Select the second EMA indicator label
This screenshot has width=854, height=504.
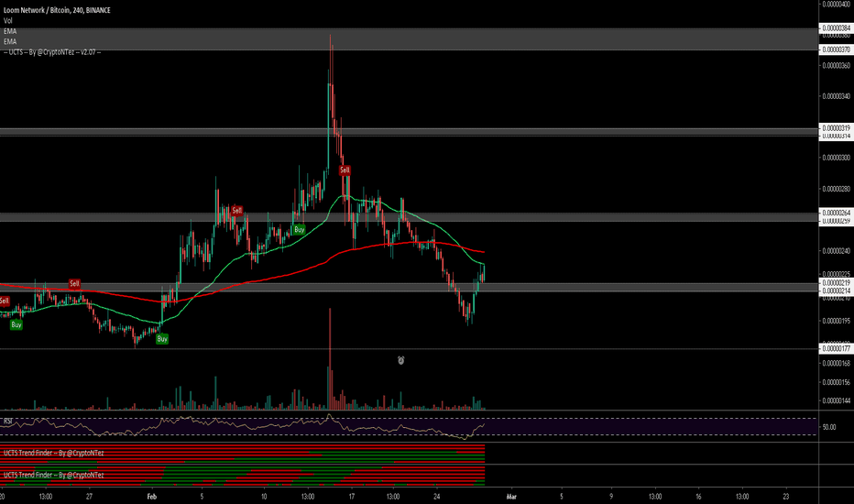(x=10, y=41)
